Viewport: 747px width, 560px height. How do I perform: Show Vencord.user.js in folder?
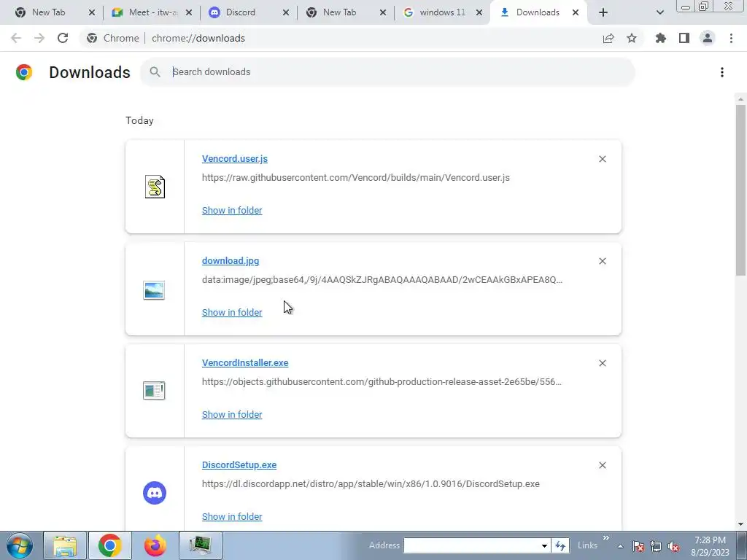tap(231, 211)
